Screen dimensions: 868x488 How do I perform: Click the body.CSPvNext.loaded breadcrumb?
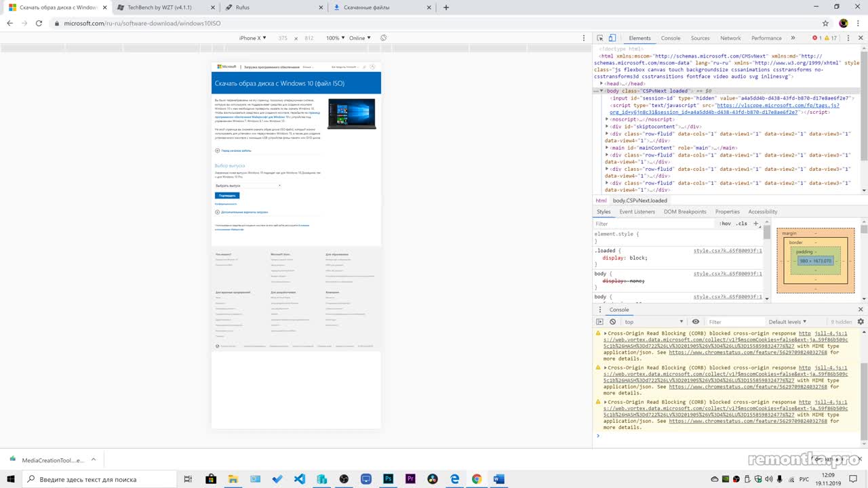(640, 201)
